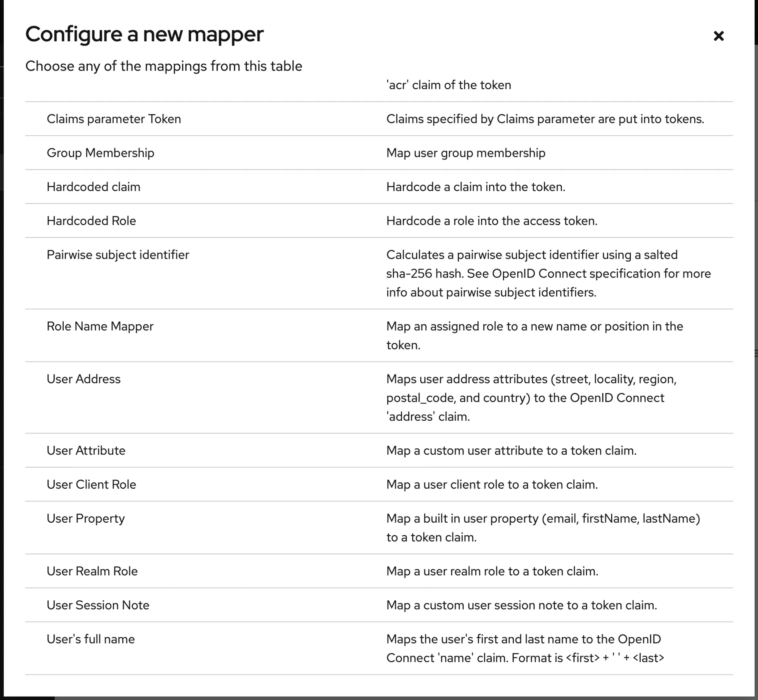Select the Hardcoded Role mapper row
758x700 pixels.
tap(91, 221)
